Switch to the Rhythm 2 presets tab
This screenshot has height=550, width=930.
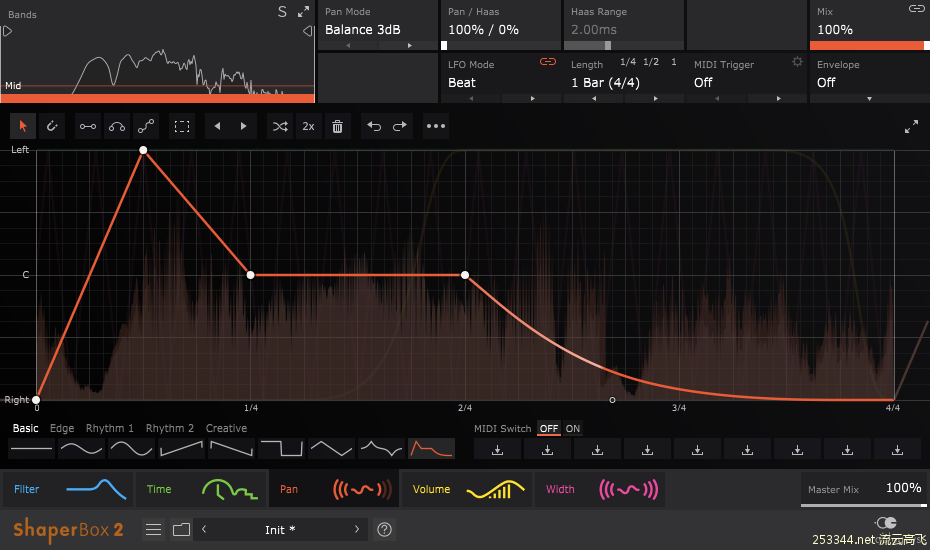coord(170,428)
